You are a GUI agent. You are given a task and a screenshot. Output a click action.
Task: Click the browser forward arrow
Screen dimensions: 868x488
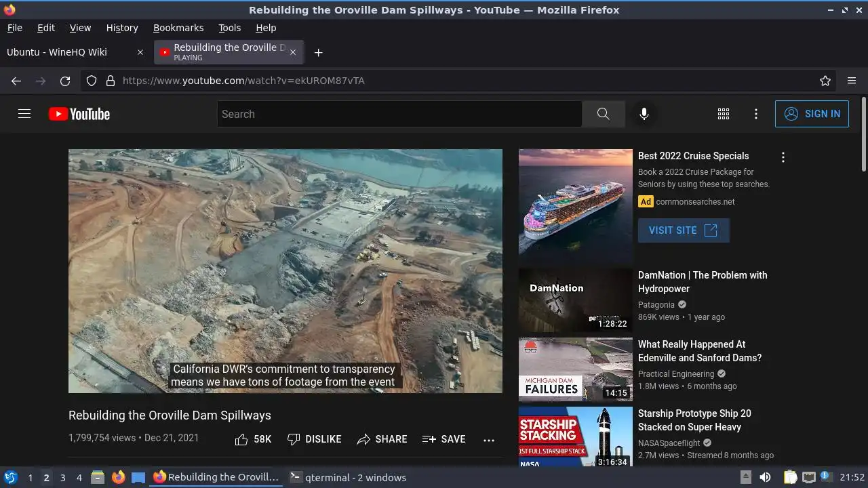[x=41, y=81]
